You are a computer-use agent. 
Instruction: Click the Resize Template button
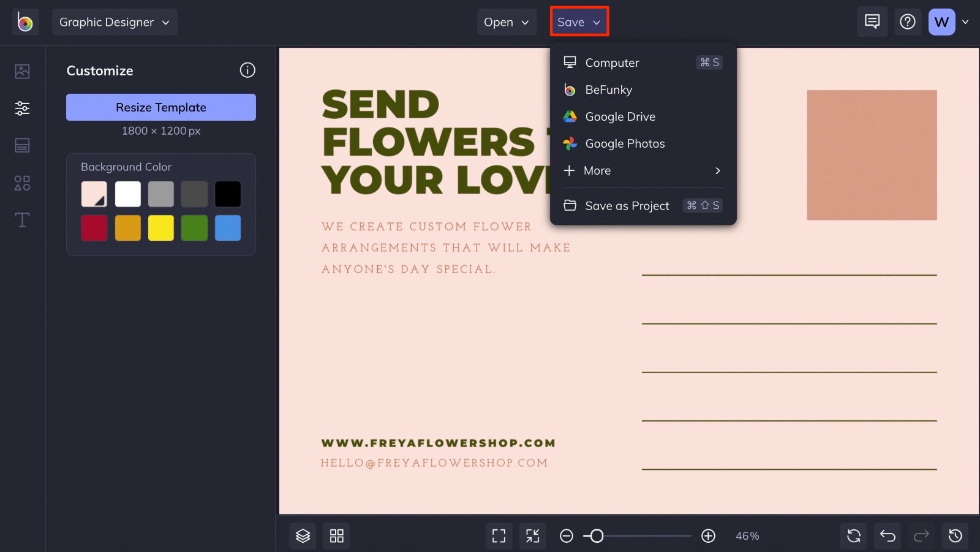[160, 107]
